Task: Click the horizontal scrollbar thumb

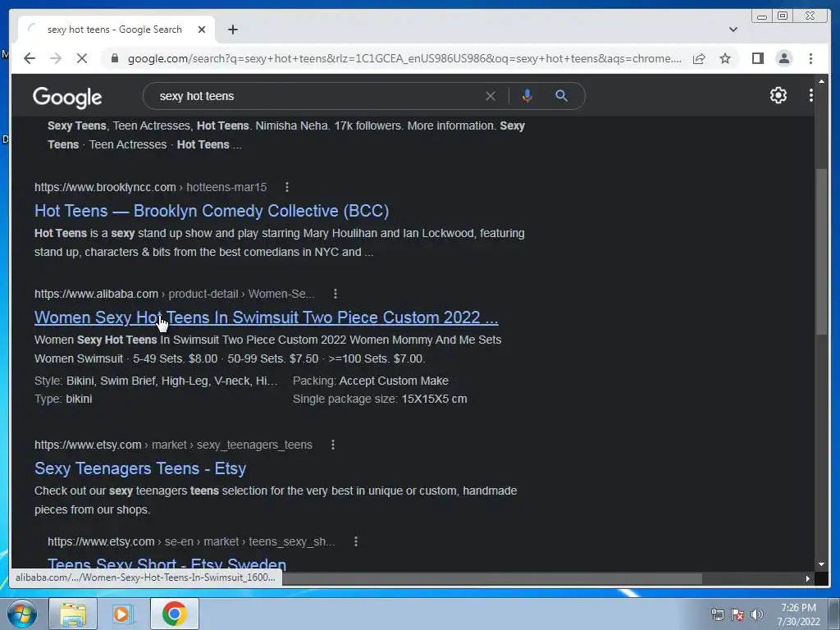Action: tap(492, 578)
